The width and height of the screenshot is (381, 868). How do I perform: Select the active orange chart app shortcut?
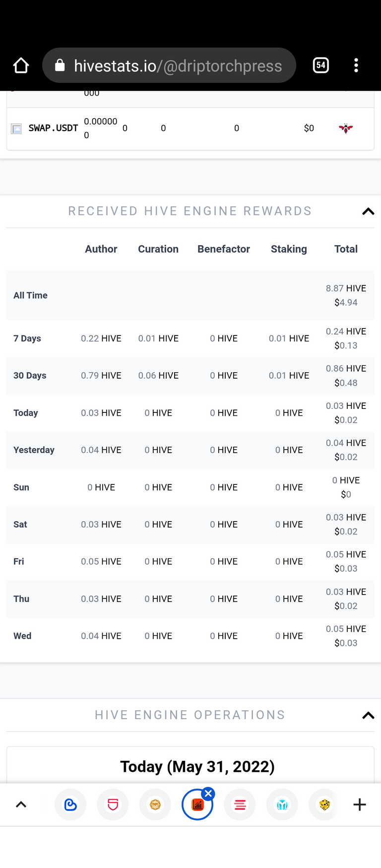(x=197, y=805)
